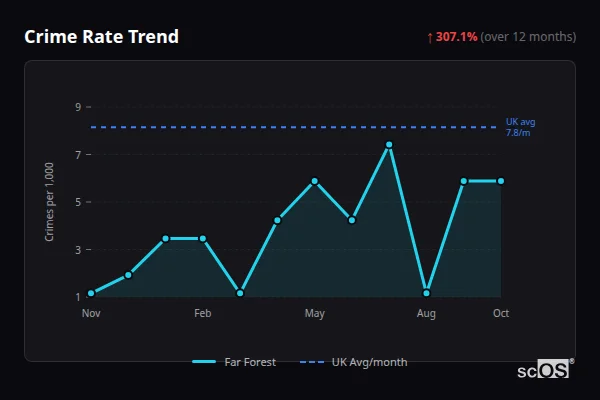Click the y-axis value 3

(x=78, y=250)
